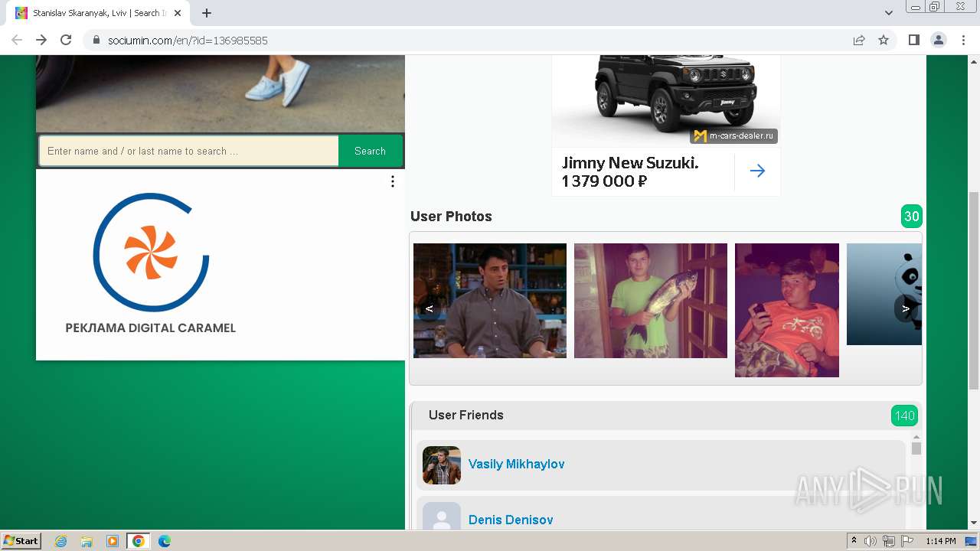
Task: Open Windows Media Player from taskbar
Action: coord(113,541)
